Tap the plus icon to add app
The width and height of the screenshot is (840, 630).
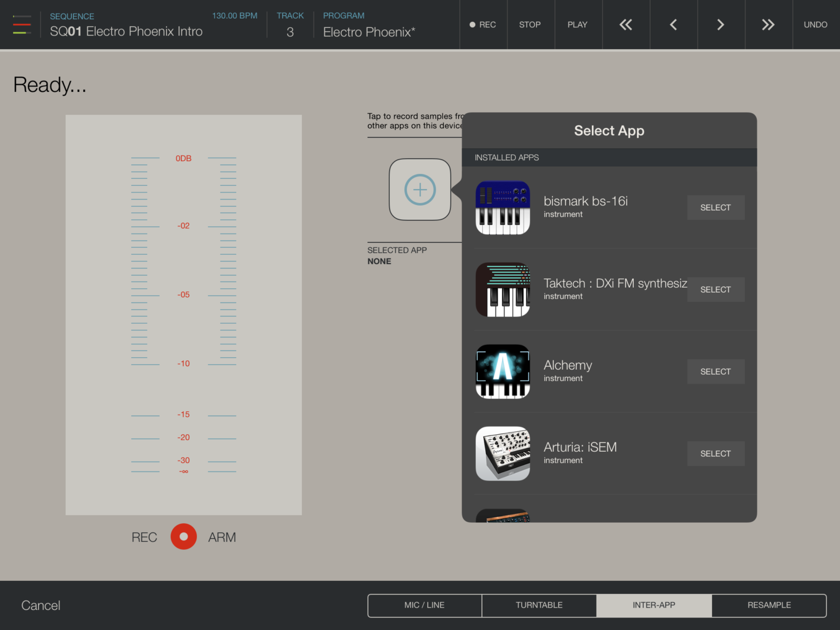point(420,190)
